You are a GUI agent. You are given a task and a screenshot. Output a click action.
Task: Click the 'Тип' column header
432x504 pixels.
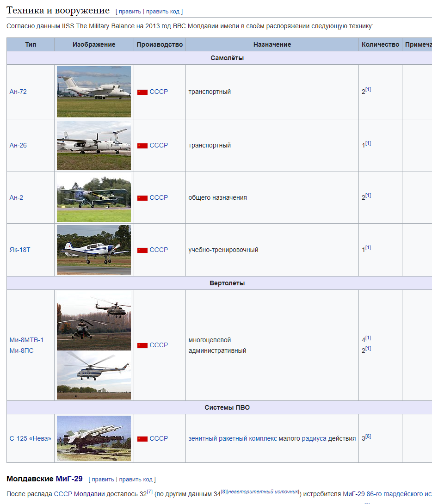point(31,44)
